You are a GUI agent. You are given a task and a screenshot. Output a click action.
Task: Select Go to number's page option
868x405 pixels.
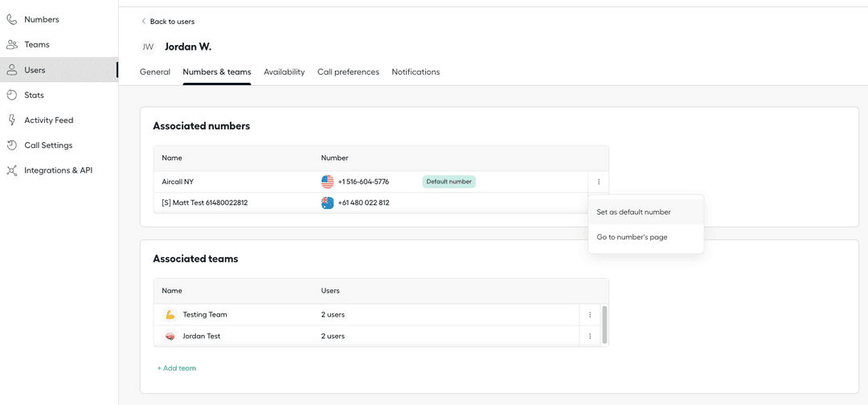point(632,237)
